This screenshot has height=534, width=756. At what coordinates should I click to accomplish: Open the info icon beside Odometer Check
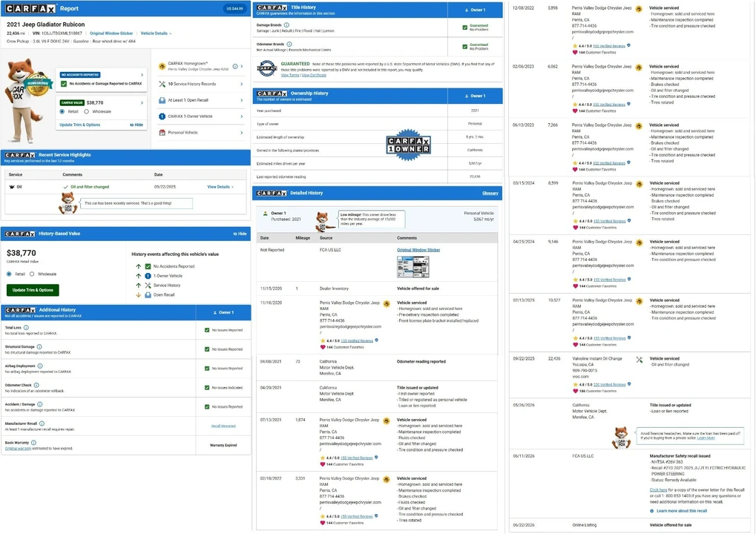pyautogui.click(x=36, y=385)
